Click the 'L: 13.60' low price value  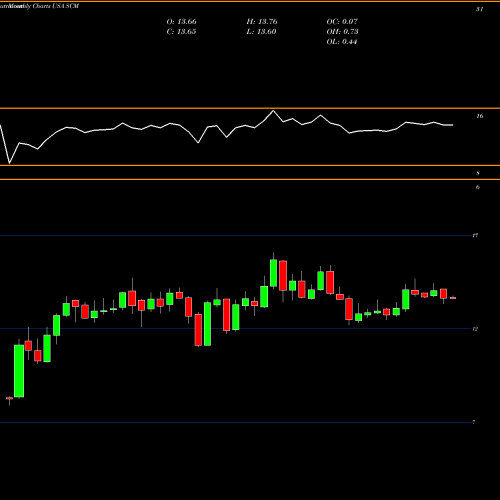click(x=262, y=32)
